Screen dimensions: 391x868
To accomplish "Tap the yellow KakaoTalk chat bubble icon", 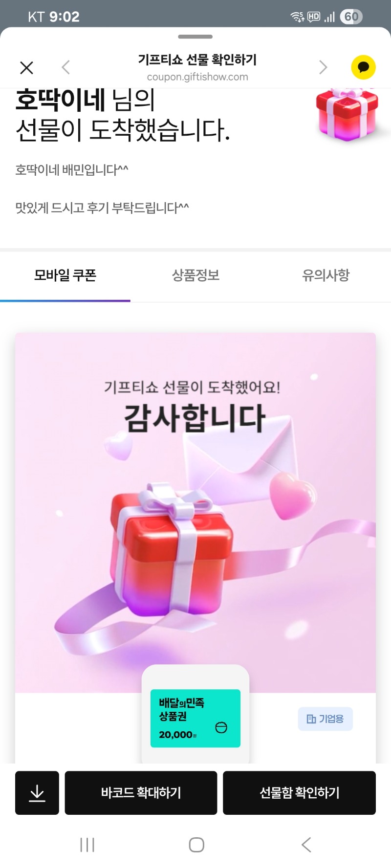I will point(363,67).
